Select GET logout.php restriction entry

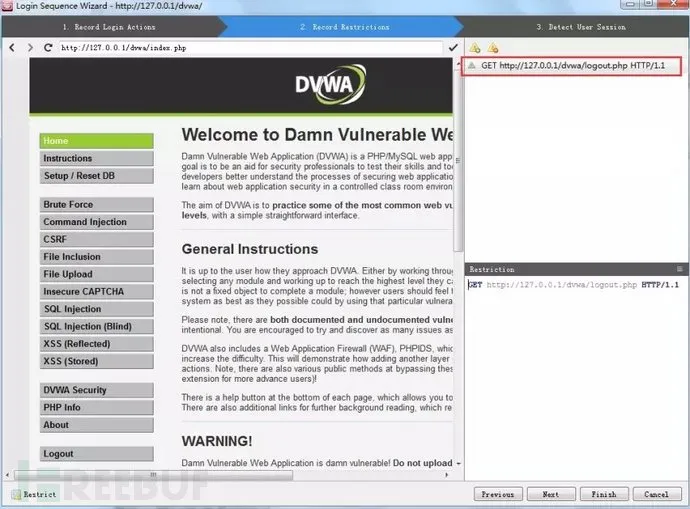[571, 66]
